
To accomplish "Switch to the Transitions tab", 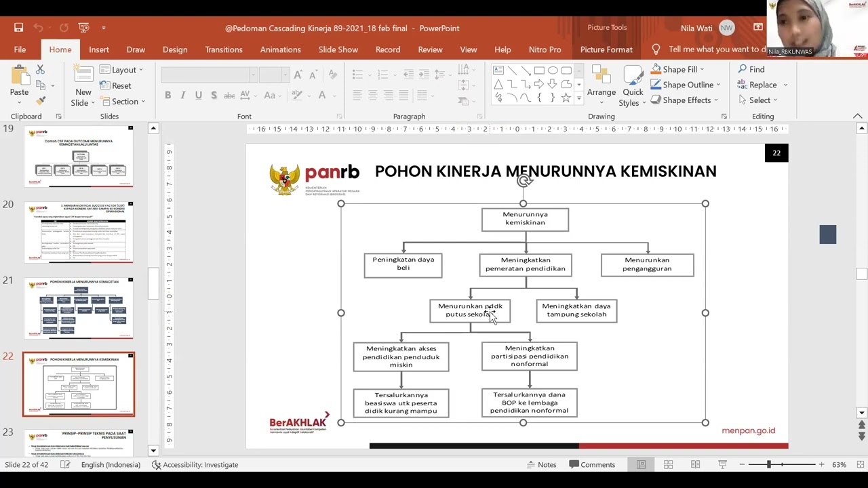I will pos(224,49).
